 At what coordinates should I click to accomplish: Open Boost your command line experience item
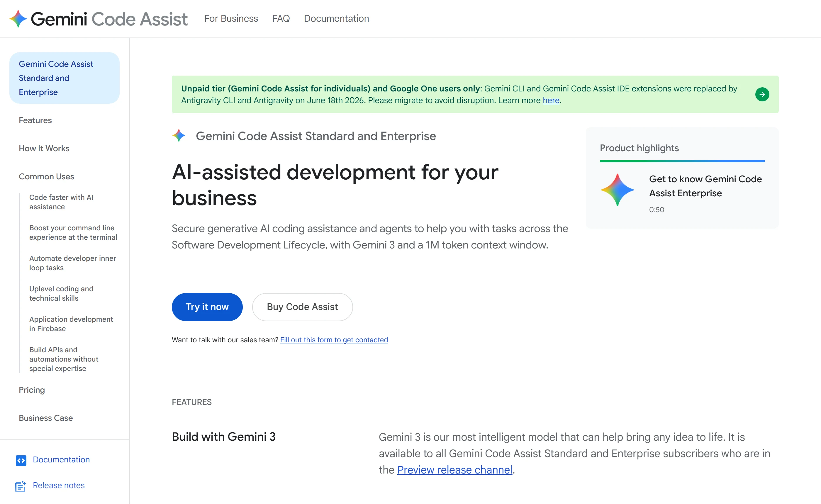coord(73,232)
